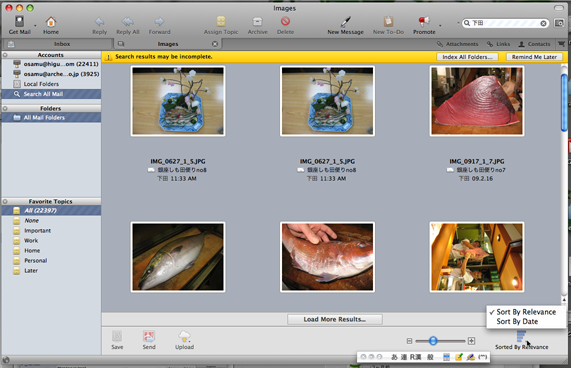This screenshot has height=368, width=571.
Task: Click the Assign Topic icon
Action: 221,21
